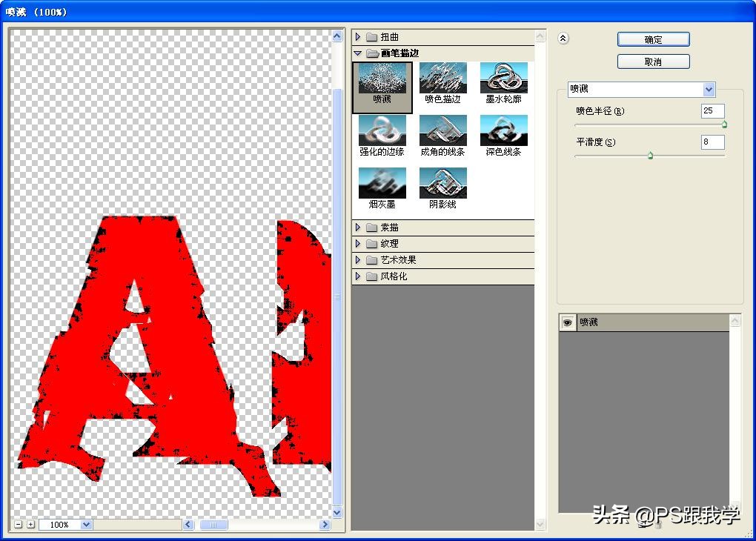Screen dimensions: 756x541
Task: Choose the 强化的边缘 (Accented Edges) filter
Action: [x=381, y=132]
